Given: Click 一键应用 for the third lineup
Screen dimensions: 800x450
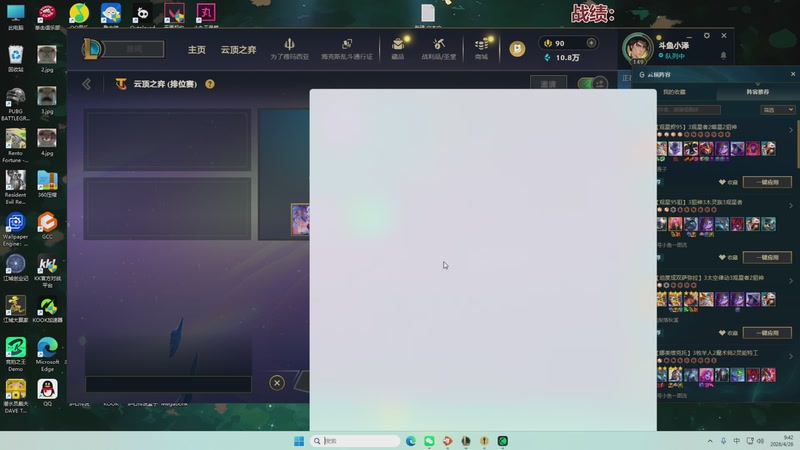Looking at the screenshot, I should pos(767,333).
